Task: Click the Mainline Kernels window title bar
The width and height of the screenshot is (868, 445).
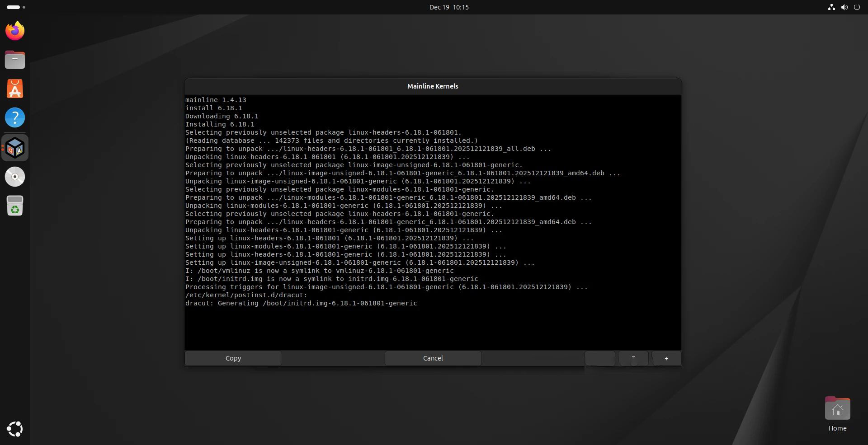Action: pos(433,86)
